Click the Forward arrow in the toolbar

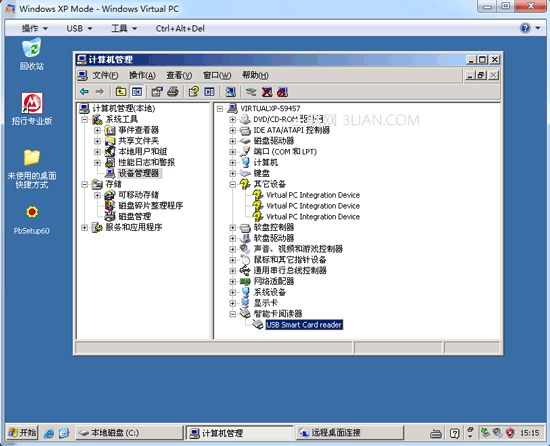coord(100,92)
